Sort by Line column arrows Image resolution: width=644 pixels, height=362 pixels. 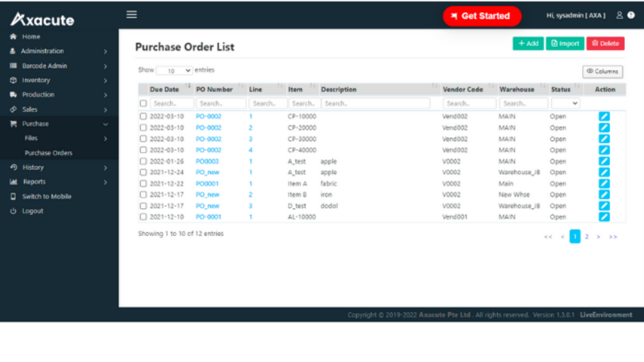pos(280,86)
